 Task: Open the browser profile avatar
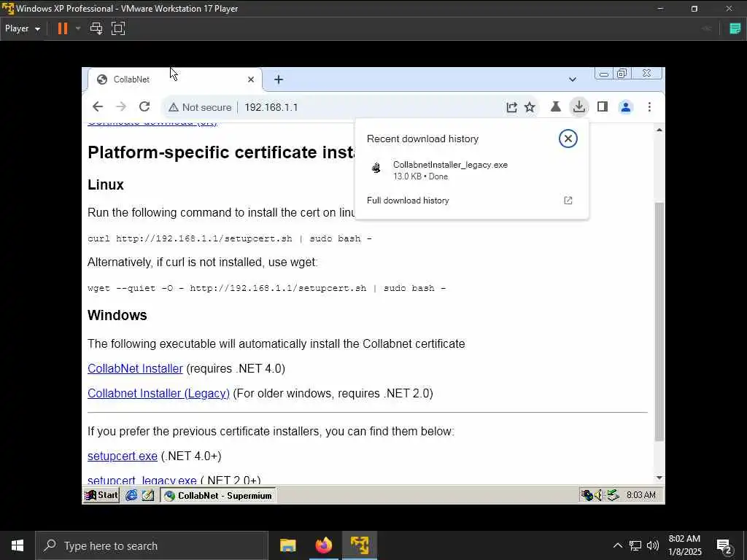[625, 107]
